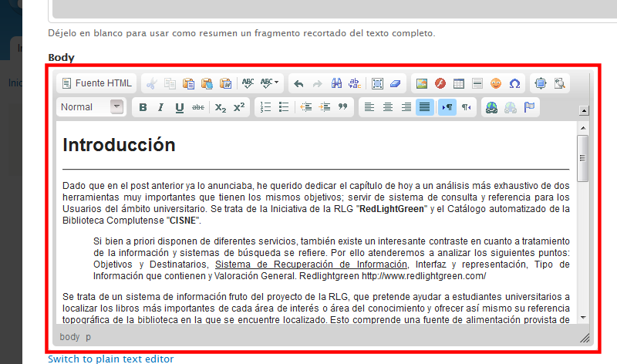Insert a smiley emoticon
The width and height of the screenshot is (617, 364).
(x=496, y=83)
